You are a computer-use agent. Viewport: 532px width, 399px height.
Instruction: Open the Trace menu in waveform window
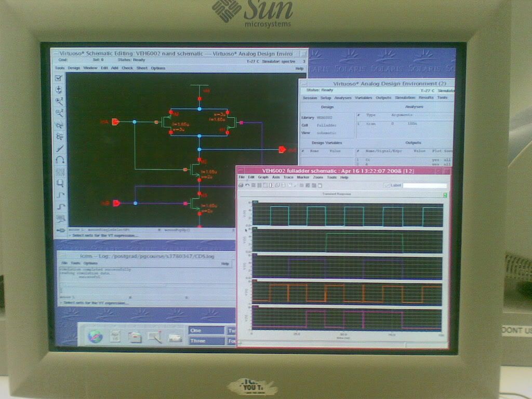click(288, 177)
